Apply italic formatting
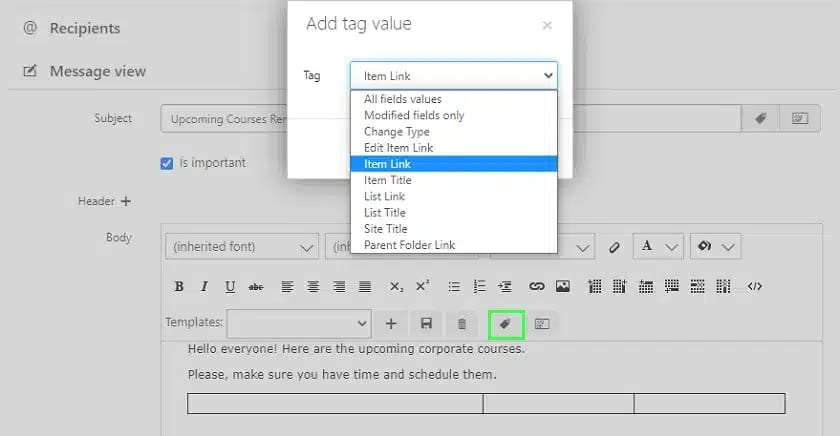840x436 pixels. coord(204,287)
